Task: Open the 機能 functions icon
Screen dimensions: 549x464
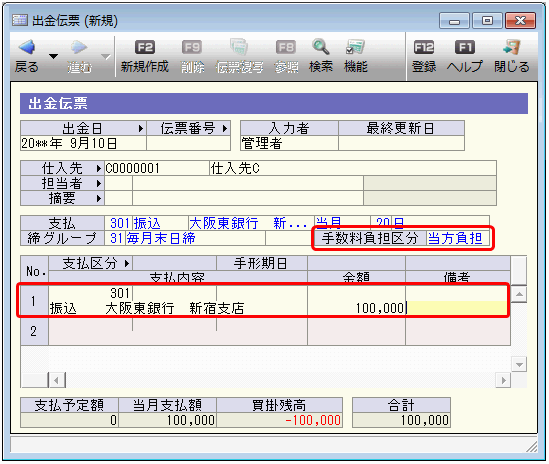Action: [x=355, y=47]
